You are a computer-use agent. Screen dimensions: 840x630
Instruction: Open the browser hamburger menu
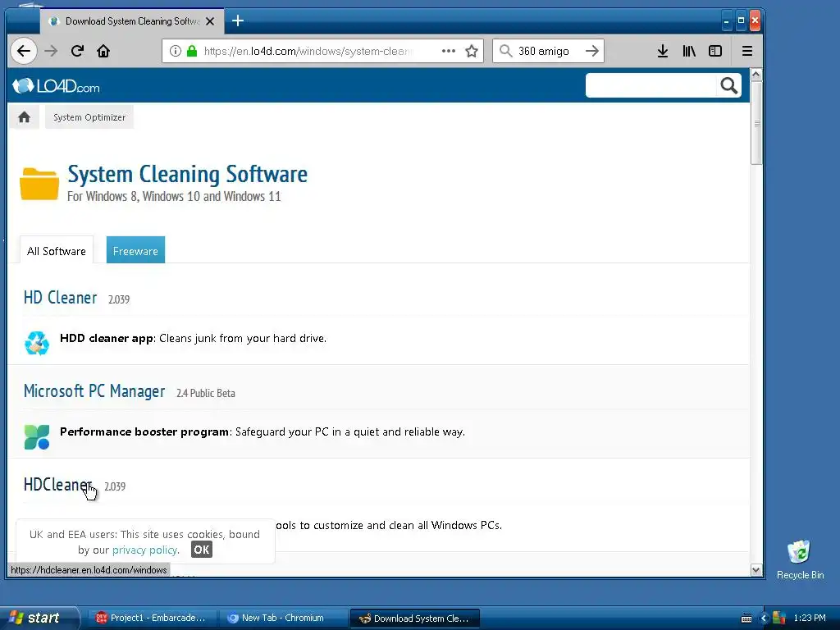coord(746,51)
